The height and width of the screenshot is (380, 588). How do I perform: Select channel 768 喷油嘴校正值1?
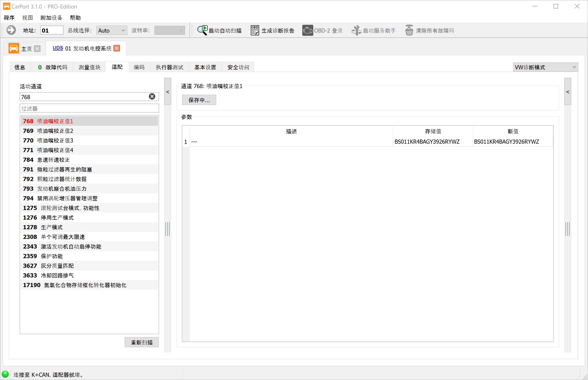pyautogui.click(x=89, y=121)
